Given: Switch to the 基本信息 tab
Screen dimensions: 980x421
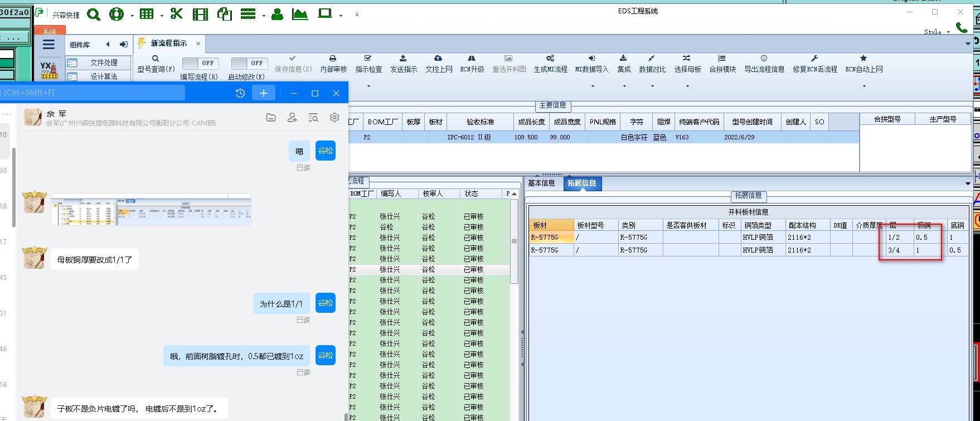Looking at the screenshot, I should pos(541,183).
